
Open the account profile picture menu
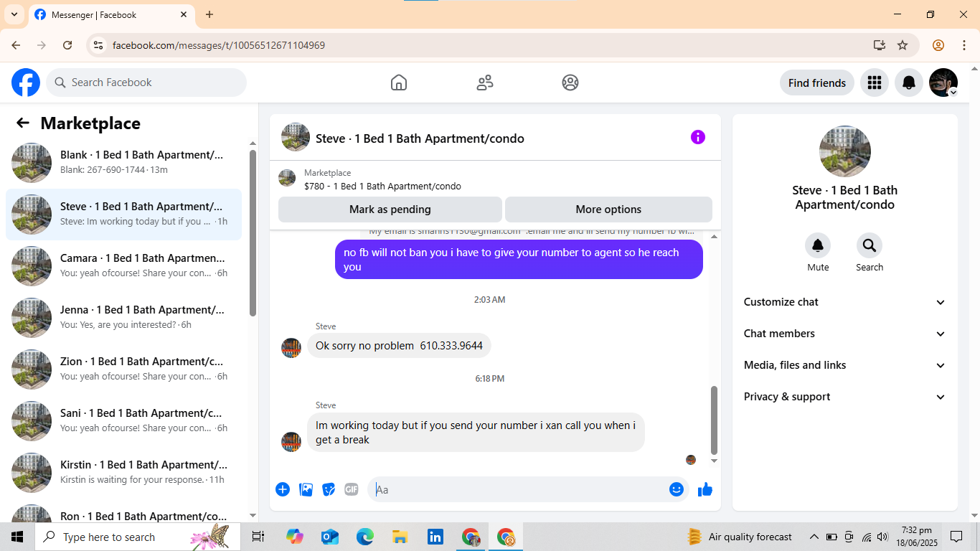coord(943,83)
